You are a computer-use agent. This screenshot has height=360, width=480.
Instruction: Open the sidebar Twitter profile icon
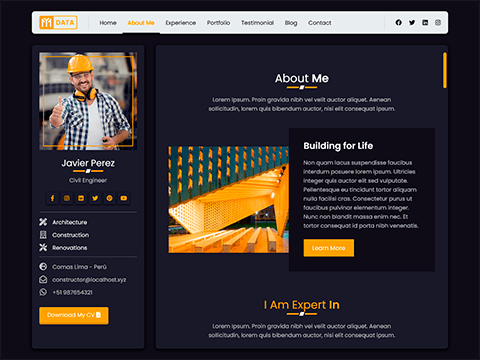click(x=95, y=198)
